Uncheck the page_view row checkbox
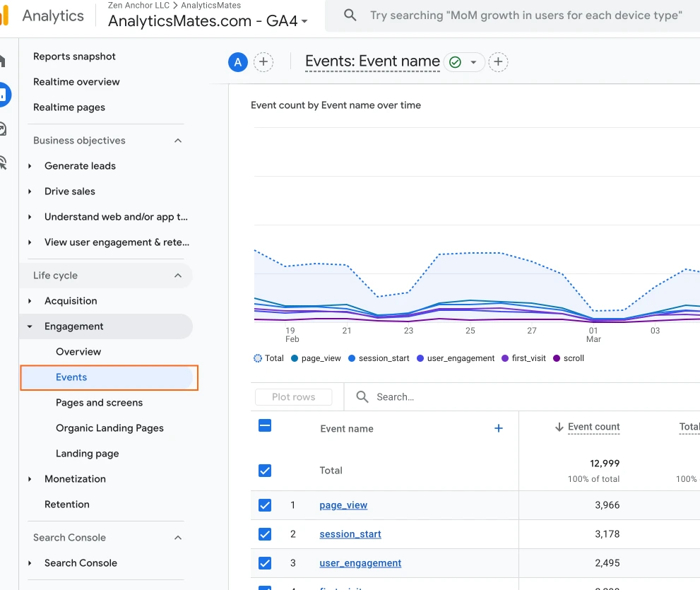 coord(265,505)
